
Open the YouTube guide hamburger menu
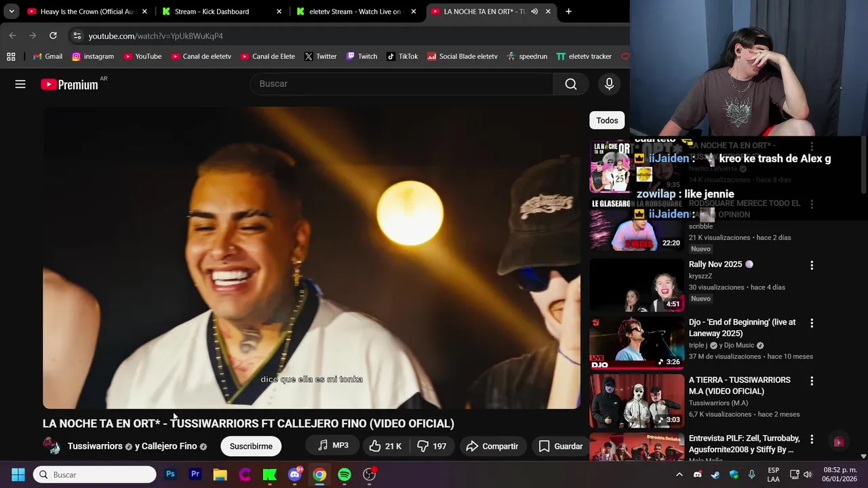pos(20,84)
